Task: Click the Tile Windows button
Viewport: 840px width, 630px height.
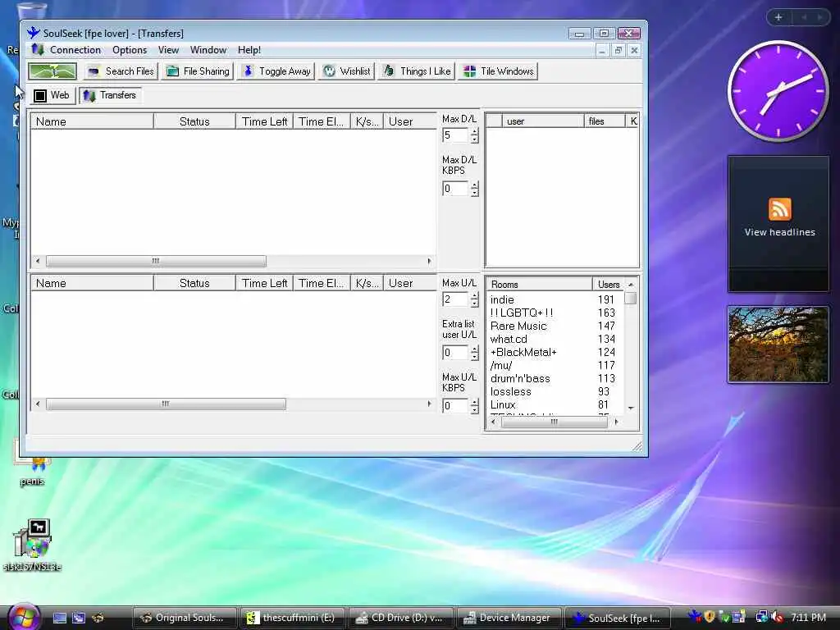Action: 498,71
